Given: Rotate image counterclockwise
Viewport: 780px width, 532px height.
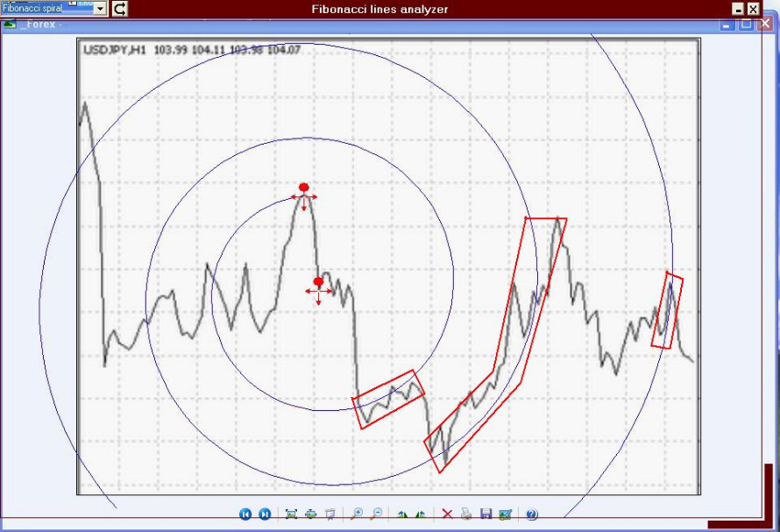Looking at the screenshot, I should click(402, 514).
